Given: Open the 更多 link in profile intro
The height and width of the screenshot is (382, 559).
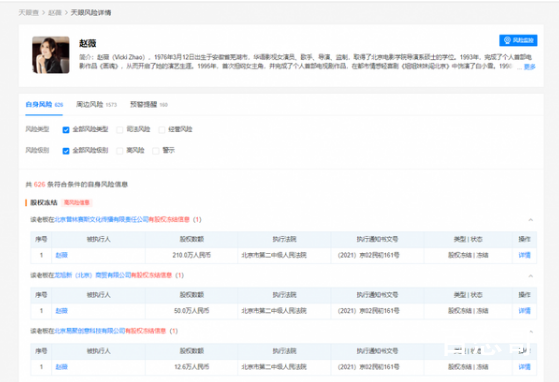Looking at the screenshot, I should pos(529,67).
